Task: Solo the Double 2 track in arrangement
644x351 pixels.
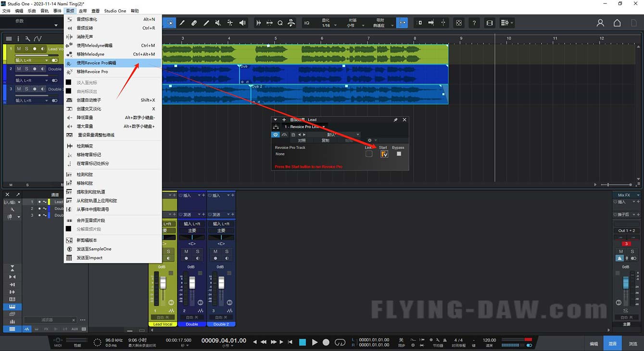Action: coord(26,89)
